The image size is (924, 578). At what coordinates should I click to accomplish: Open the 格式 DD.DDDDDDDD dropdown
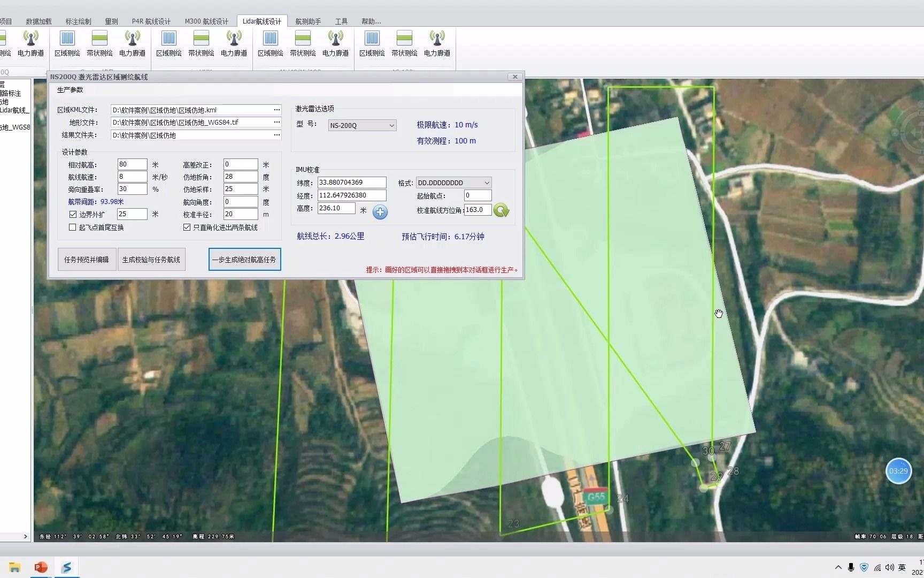point(452,182)
